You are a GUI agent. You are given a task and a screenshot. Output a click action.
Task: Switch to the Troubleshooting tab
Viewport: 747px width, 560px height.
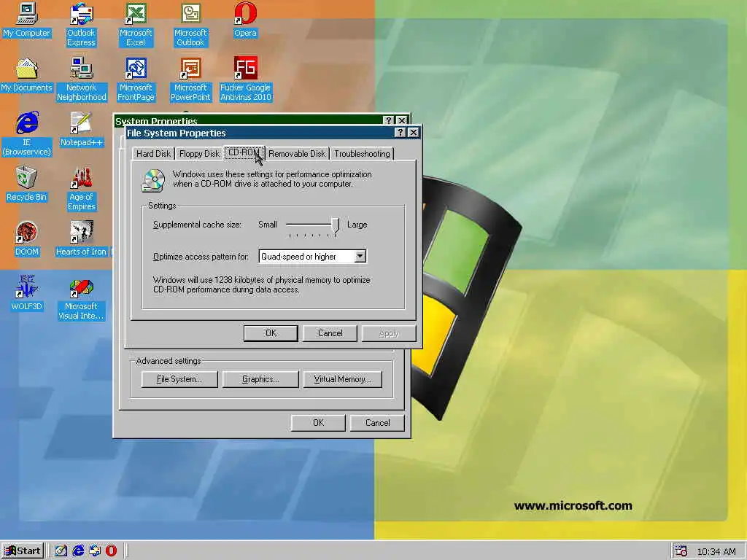coord(362,153)
